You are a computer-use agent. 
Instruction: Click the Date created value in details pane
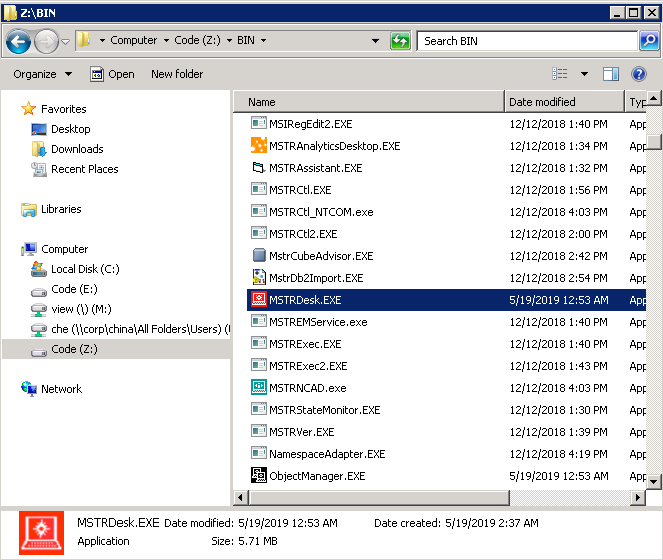[x=492, y=524]
